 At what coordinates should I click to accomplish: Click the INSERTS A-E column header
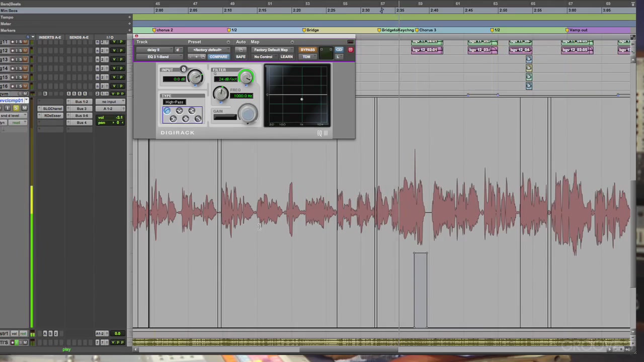[x=50, y=37]
